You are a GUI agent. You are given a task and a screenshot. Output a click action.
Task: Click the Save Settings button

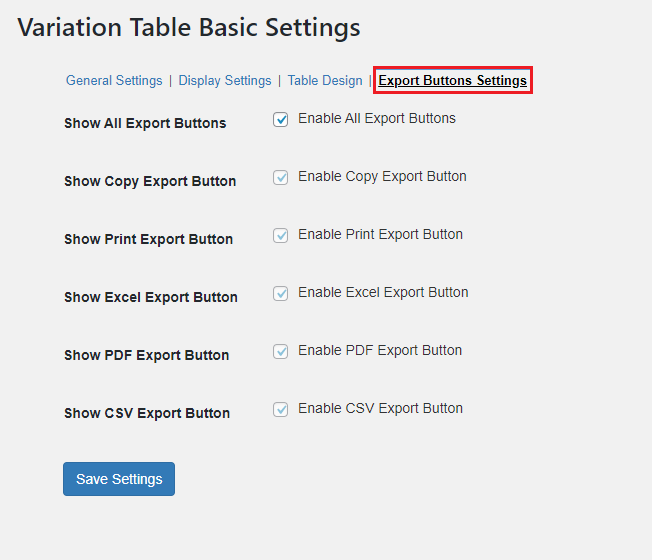[x=119, y=479]
